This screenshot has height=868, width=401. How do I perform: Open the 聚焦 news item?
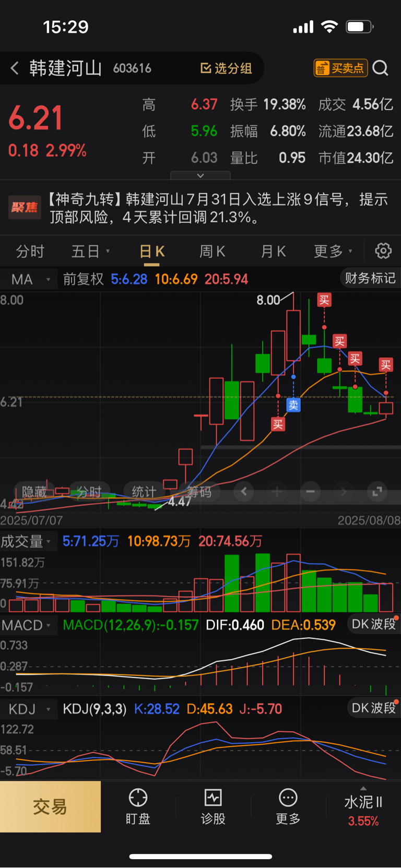[200, 208]
